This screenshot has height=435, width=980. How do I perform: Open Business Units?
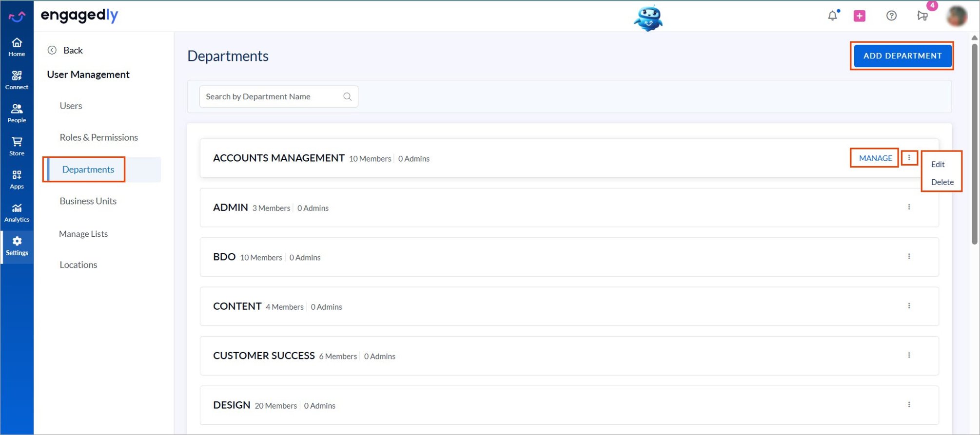coord(88,201)
